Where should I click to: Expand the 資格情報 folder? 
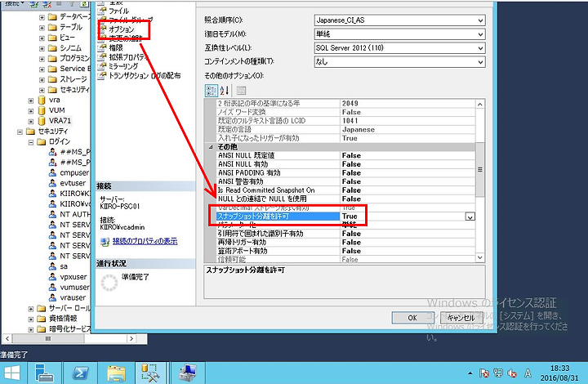[31, 319]
